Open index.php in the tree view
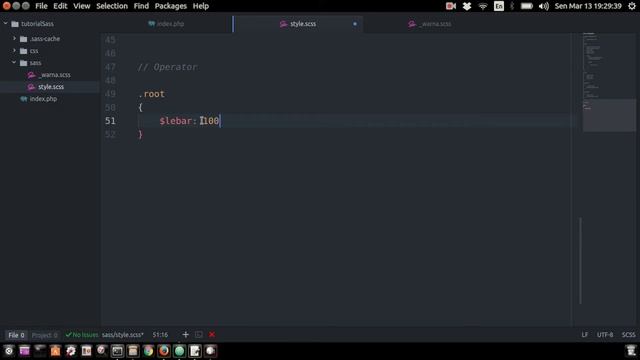 (43, 99)
